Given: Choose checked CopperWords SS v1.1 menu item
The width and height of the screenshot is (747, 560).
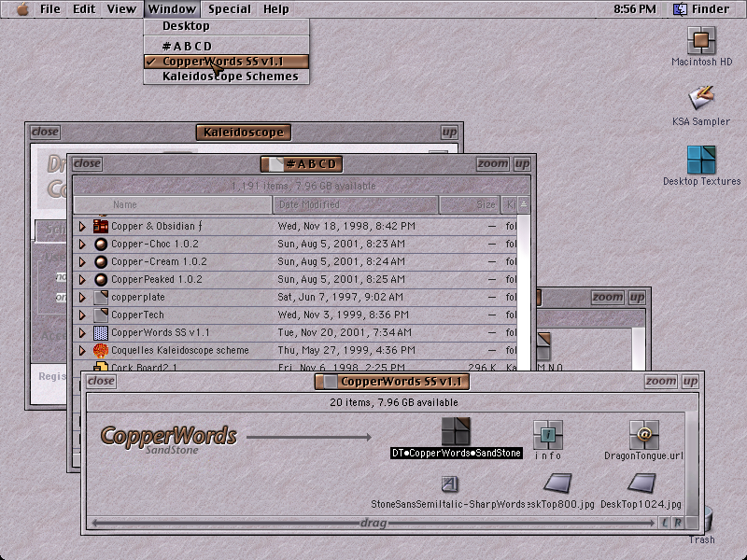Looking at the screenshot, I should pos(226,62).
